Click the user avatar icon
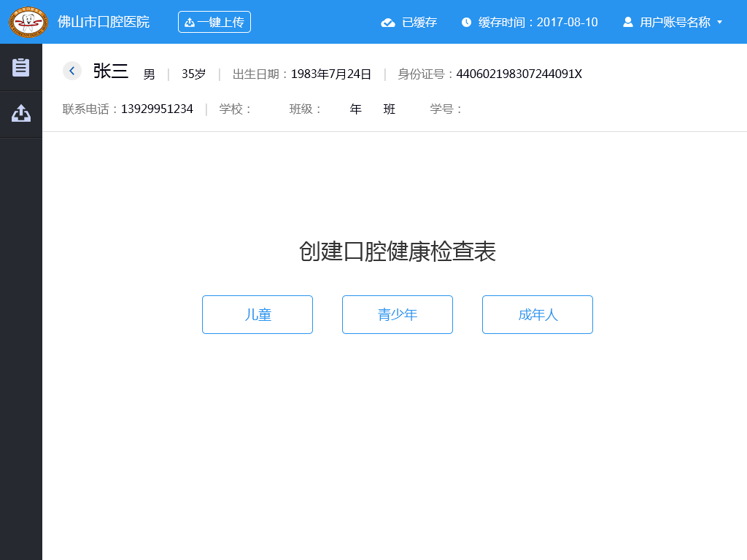This screenshot has width=747, height=560. point(627,22)
